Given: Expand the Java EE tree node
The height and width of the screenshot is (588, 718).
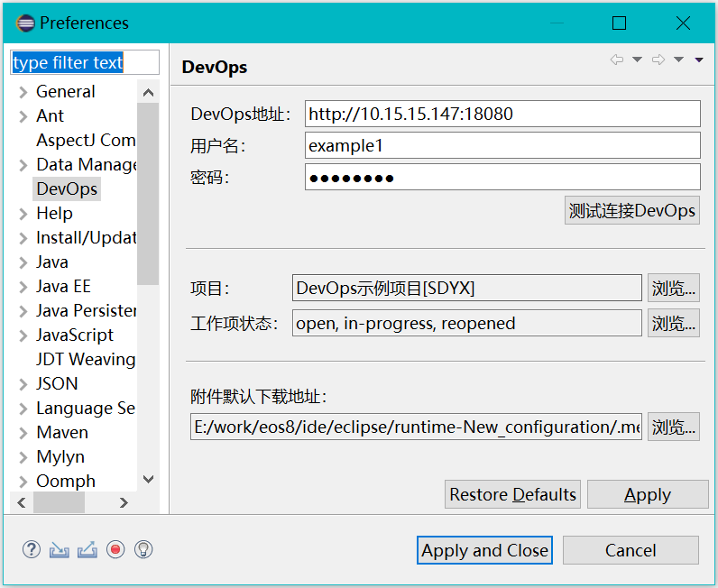Looking at the screenshot, I should point(23,287).
